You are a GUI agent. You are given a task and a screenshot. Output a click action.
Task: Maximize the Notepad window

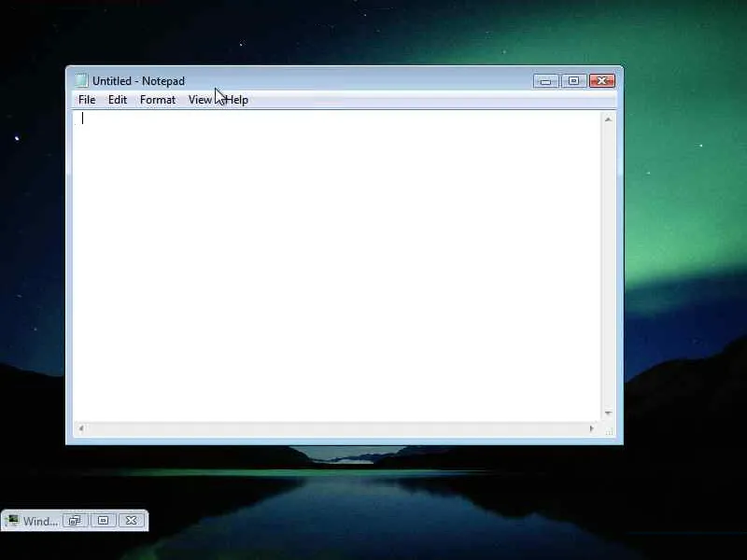click(x=573, y=81)
